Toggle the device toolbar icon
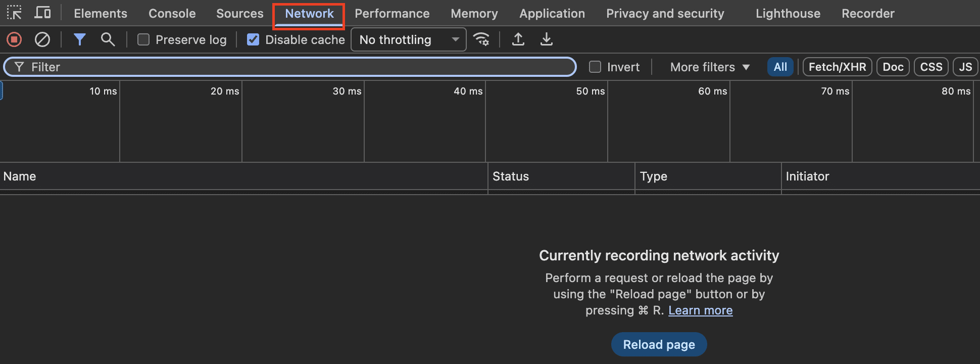Viewport: 980px width, 364px height. pos(42,13)
